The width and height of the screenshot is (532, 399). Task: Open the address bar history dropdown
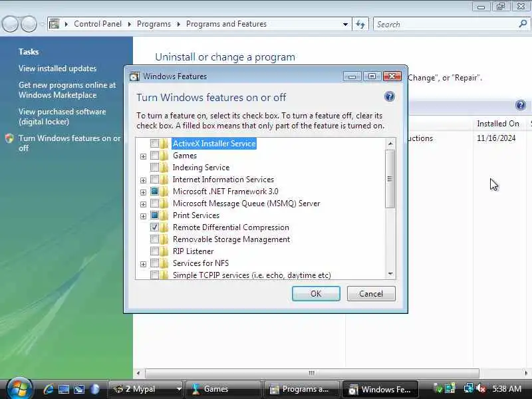click(x=345, y=24)
